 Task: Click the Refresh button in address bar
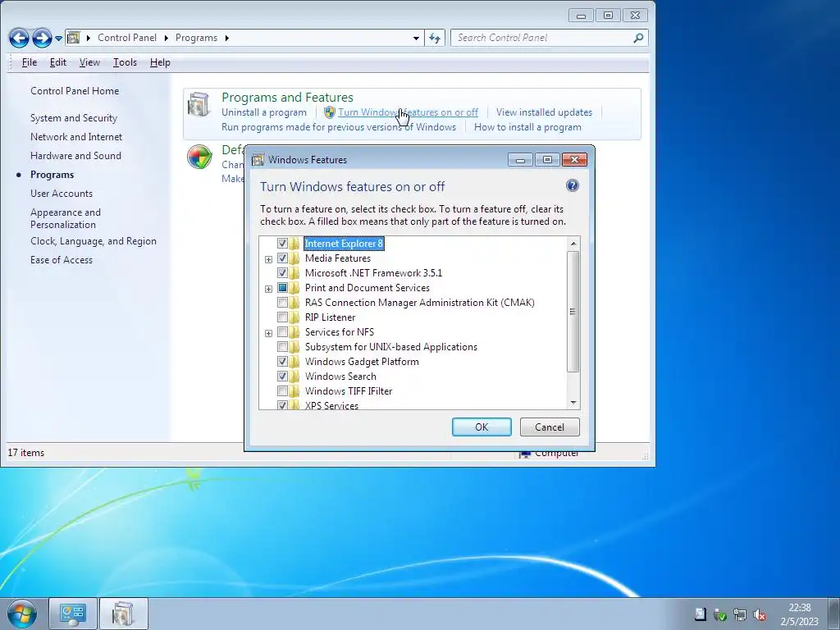435,38
